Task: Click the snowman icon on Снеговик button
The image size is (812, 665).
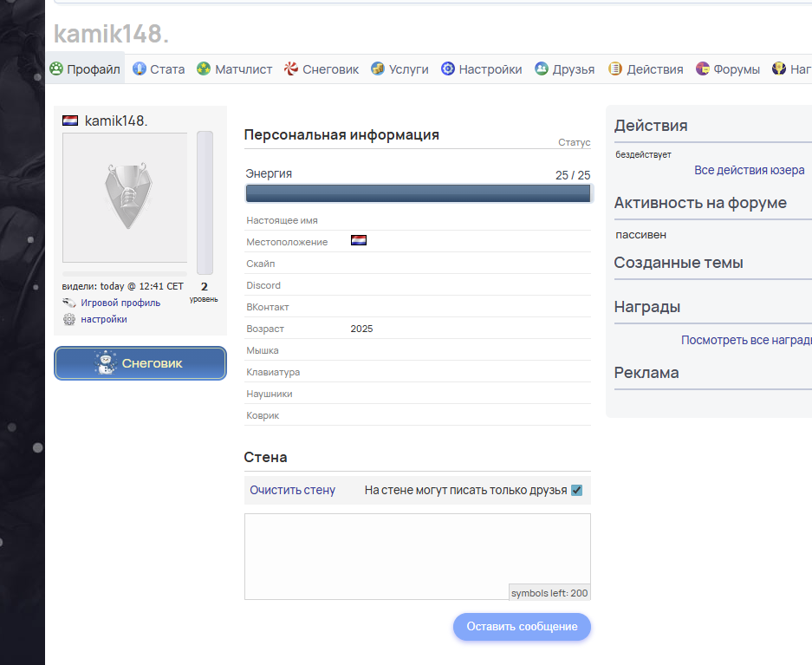Action: 106,362
